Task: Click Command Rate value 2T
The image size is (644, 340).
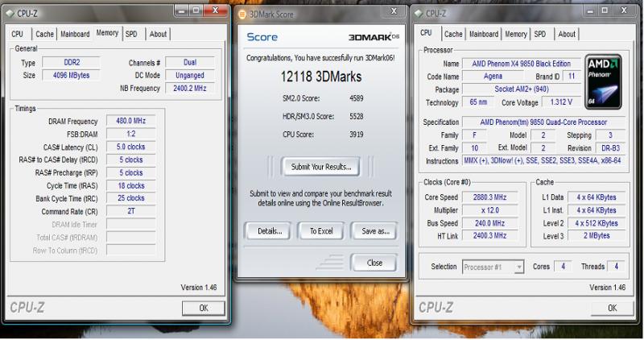Action: click(131, 211)
